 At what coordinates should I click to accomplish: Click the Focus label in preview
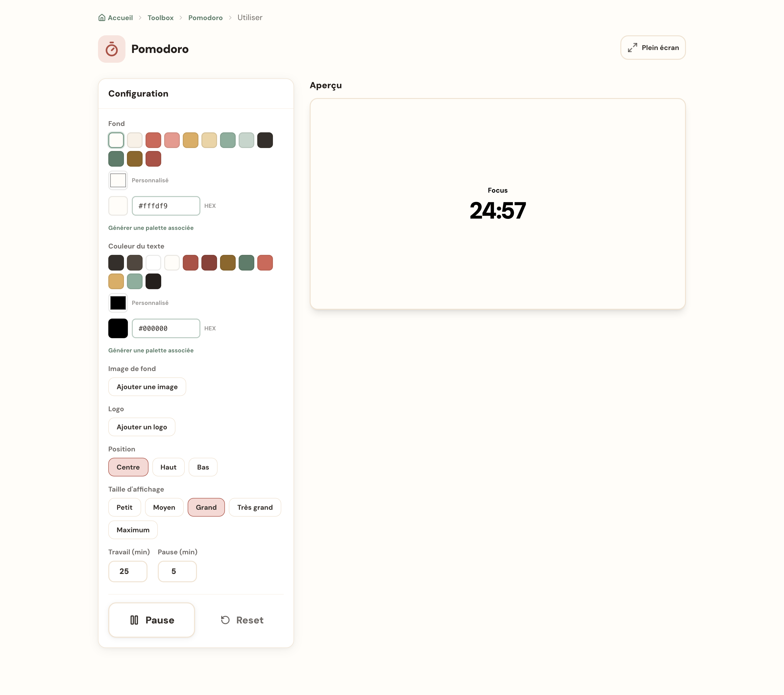498,190
